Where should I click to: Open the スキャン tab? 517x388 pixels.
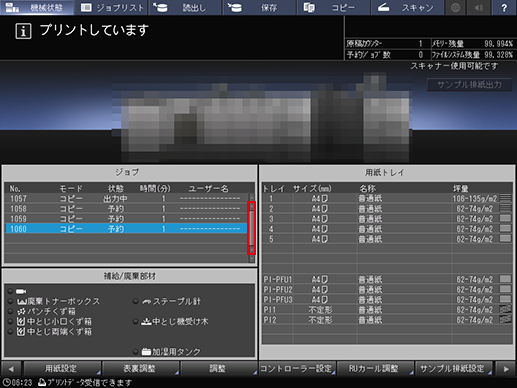407,7
